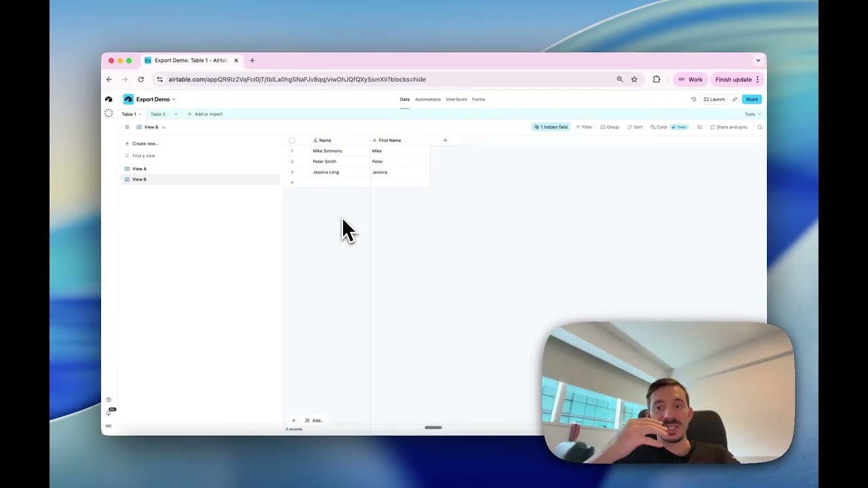Switch to the Forms tab
Viewport: 868px width, 488px height.
pos(479,100)
